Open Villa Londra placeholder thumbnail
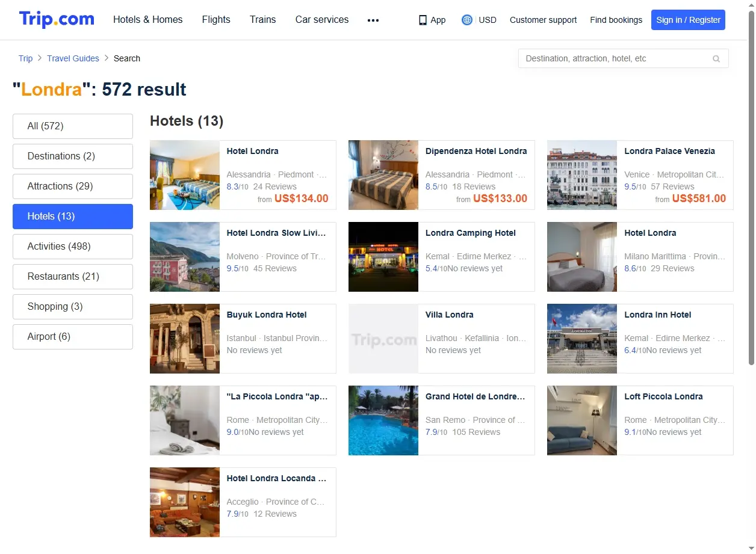Image resolution: width=756 pixels, height=554 pixels. [383, 339]
